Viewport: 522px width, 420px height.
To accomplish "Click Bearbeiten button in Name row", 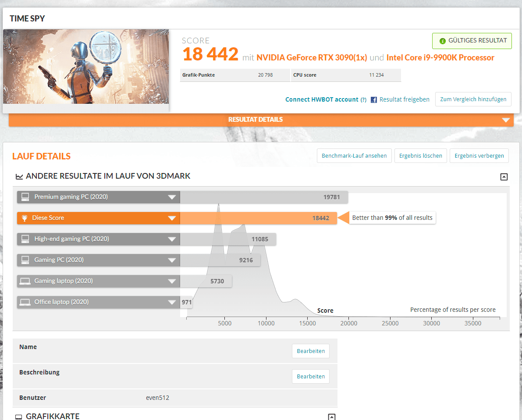I will (x=311, y=351).
